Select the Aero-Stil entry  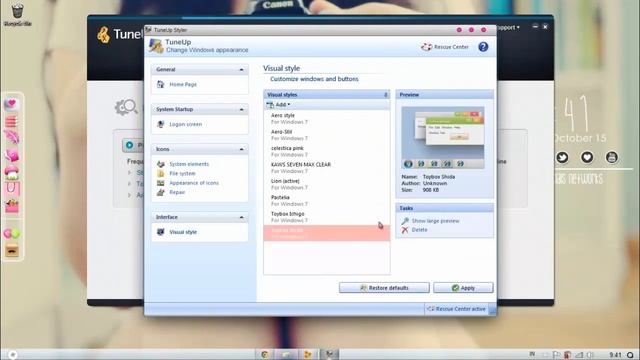(327, 135)
